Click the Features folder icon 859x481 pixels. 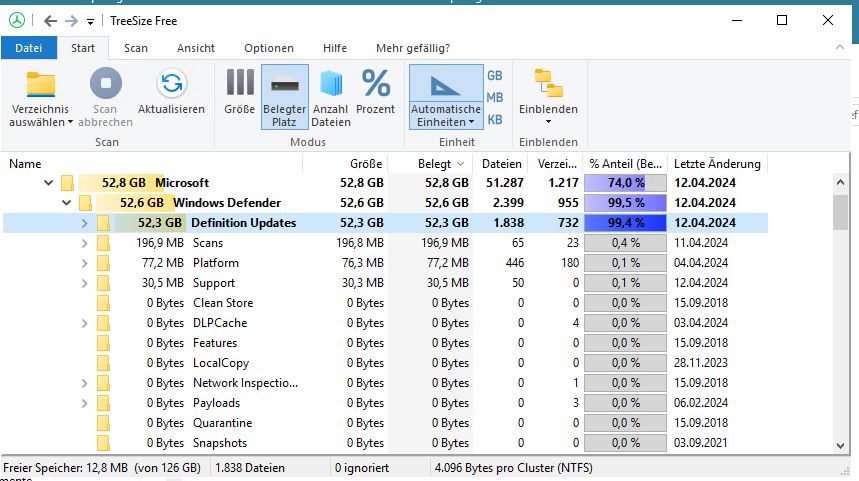[x=103, y=343]
